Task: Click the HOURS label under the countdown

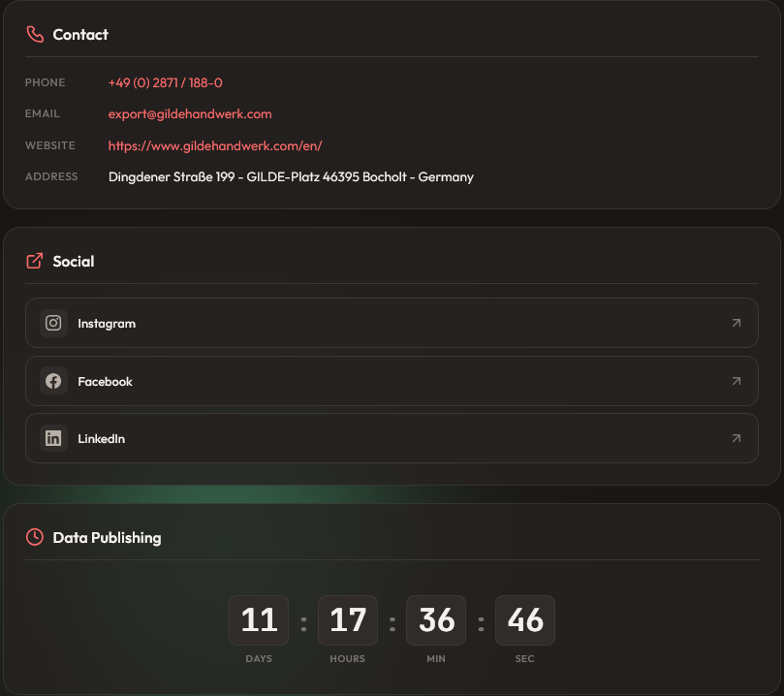Action: [348, 659]
